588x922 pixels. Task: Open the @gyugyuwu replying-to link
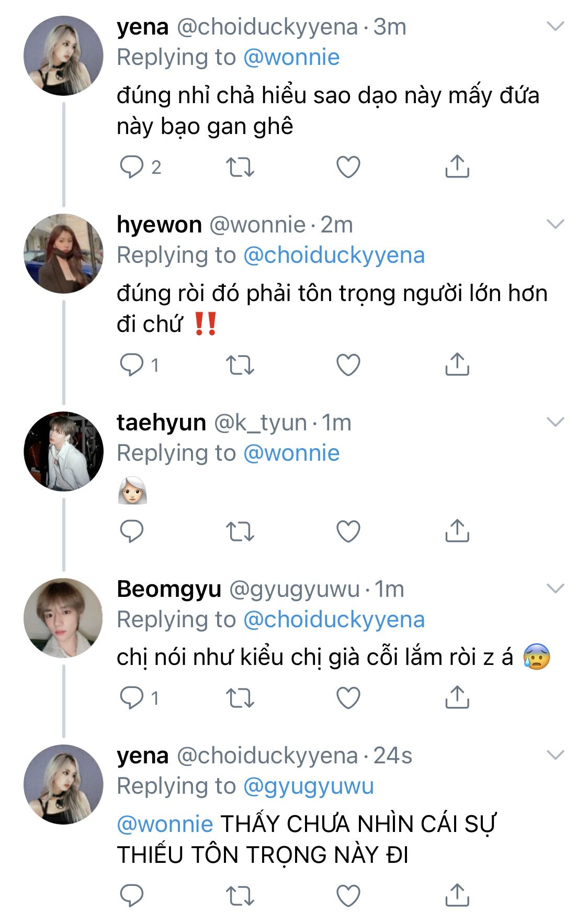pos(309,786)
